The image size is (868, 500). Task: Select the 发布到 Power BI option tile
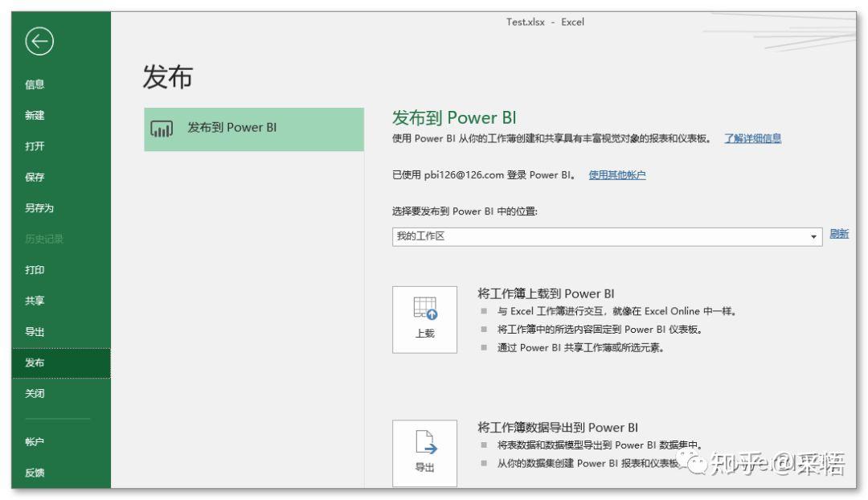(x=254, y=129)
